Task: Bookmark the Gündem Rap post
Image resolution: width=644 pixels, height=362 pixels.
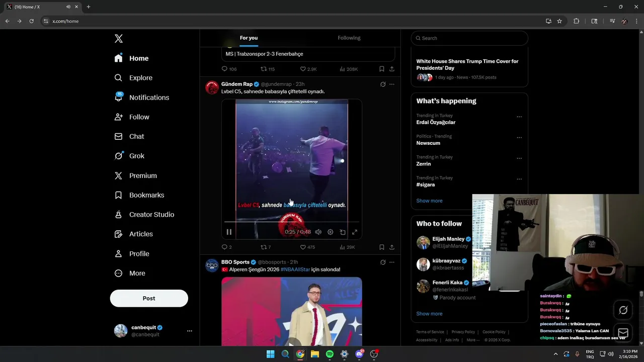Action: click(x=382, y=247)
